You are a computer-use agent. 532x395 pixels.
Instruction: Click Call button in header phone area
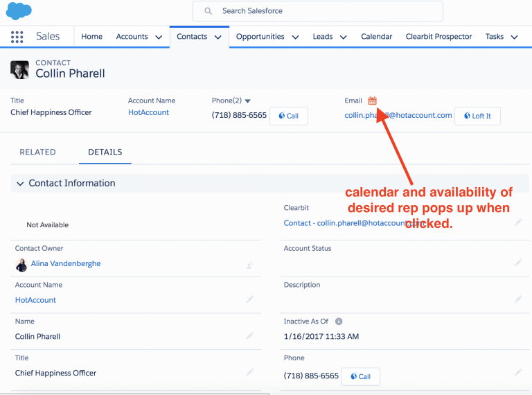pos(289,116)
